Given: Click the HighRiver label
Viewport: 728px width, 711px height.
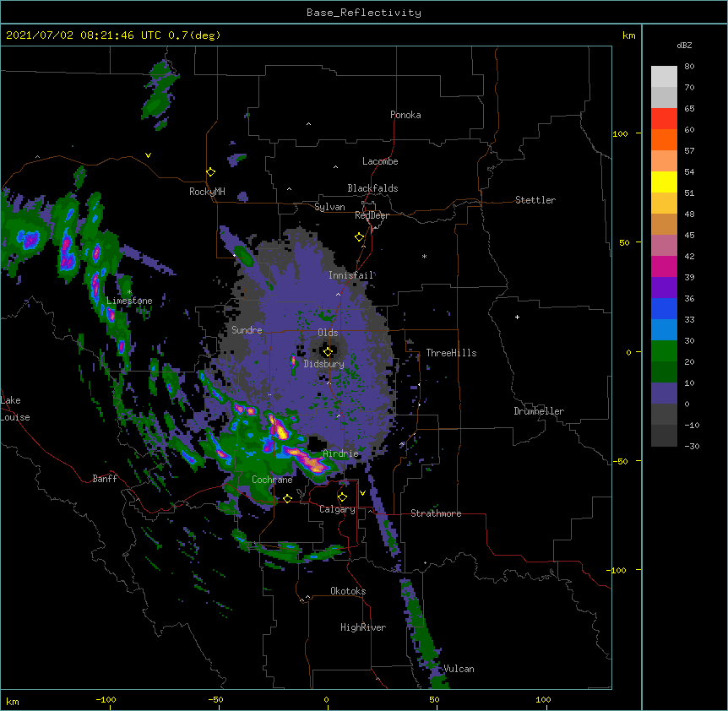Looking at the screenshot, I should click(363, 627).
